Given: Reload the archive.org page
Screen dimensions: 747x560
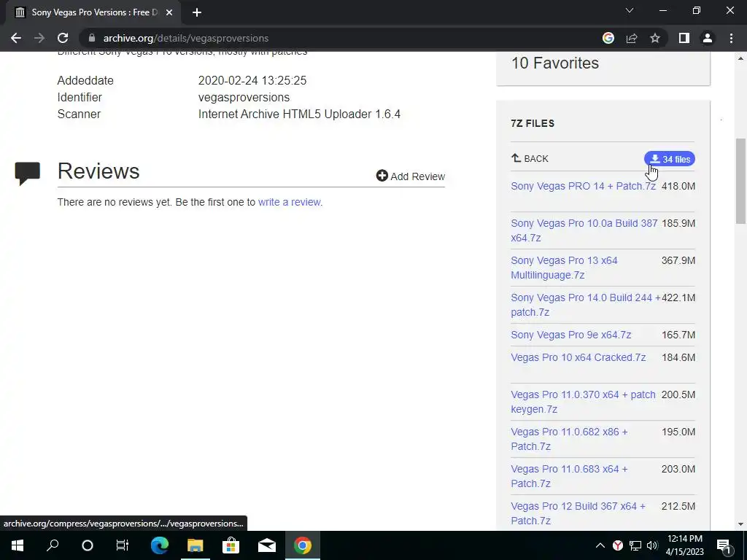Looking at the screenshot, I should [x=63, y=38].
